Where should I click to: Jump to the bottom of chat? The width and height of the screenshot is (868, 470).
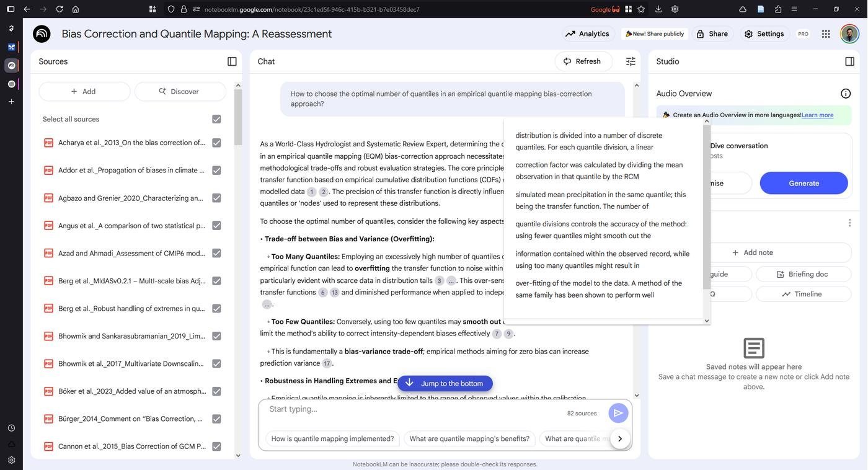[445, 384]
